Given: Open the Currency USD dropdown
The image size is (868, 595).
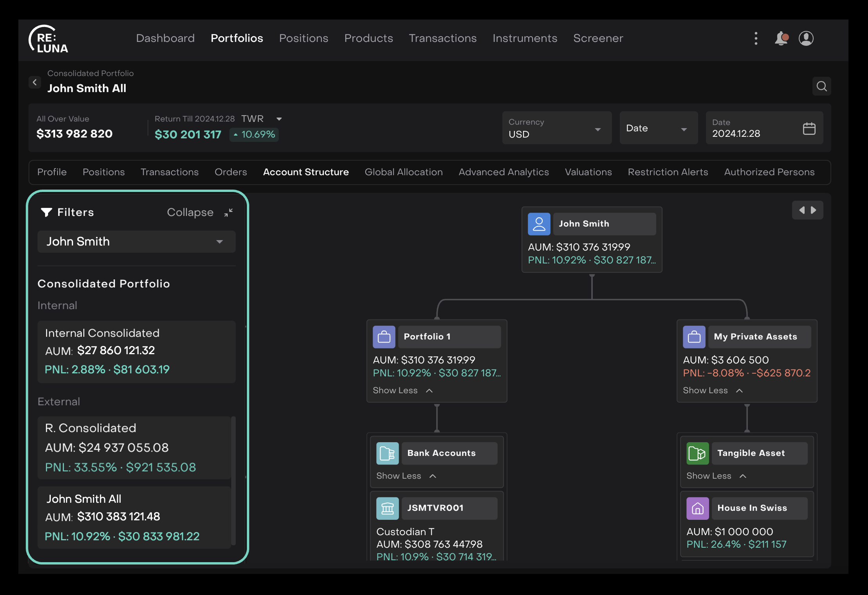Looking at the screenshot, I should click(556, 128).
